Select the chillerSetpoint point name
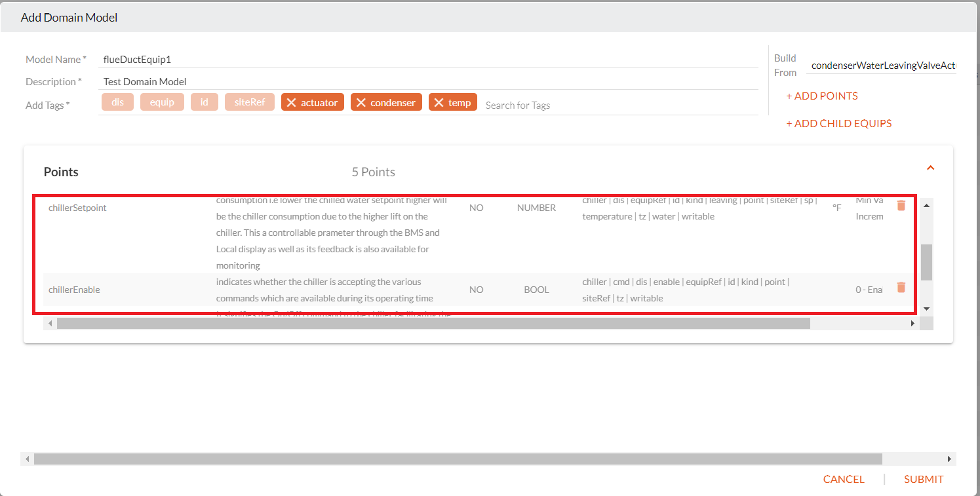980x496 pixels. [77, 208]
